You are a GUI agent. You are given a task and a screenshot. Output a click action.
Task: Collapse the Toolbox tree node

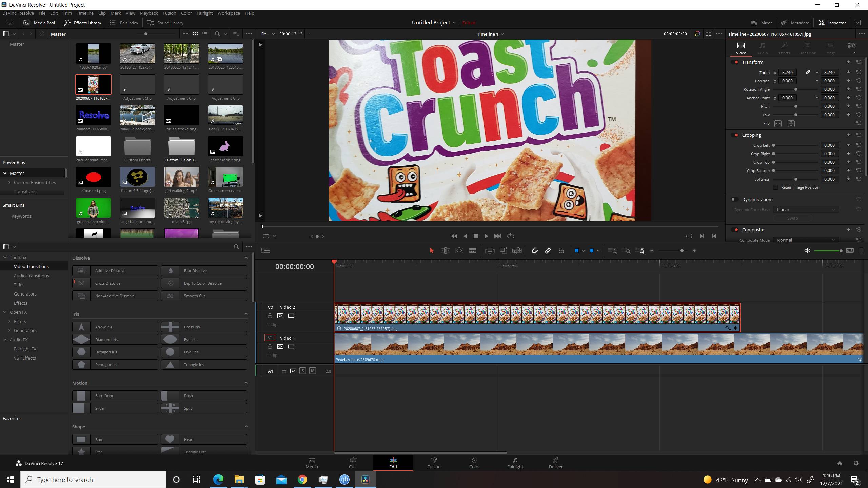pos(5,257)
